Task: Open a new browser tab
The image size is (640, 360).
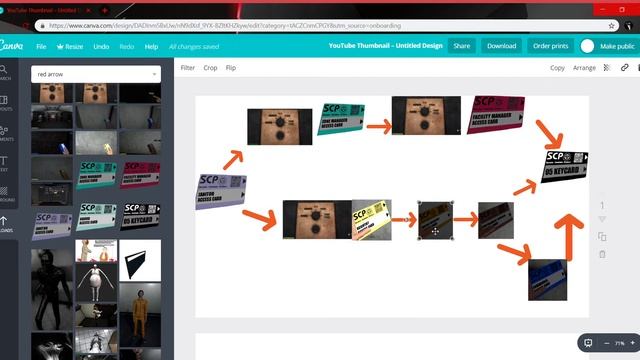Action: click(104, 10)
